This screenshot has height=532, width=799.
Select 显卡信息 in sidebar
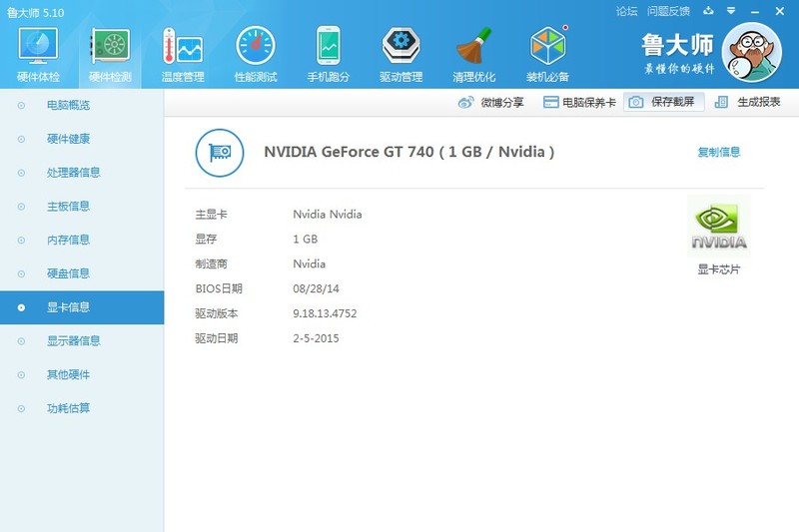click(82, 307)
